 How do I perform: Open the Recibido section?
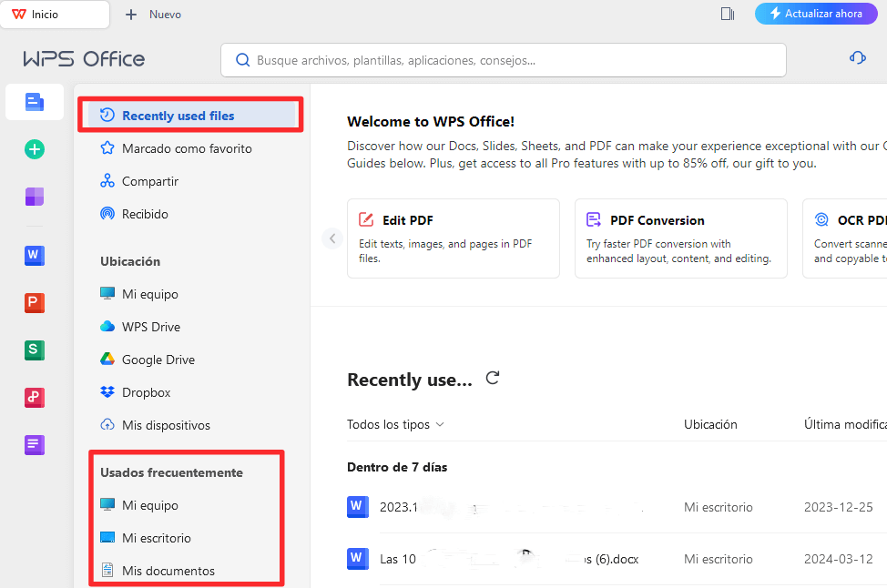coord(134,214)
